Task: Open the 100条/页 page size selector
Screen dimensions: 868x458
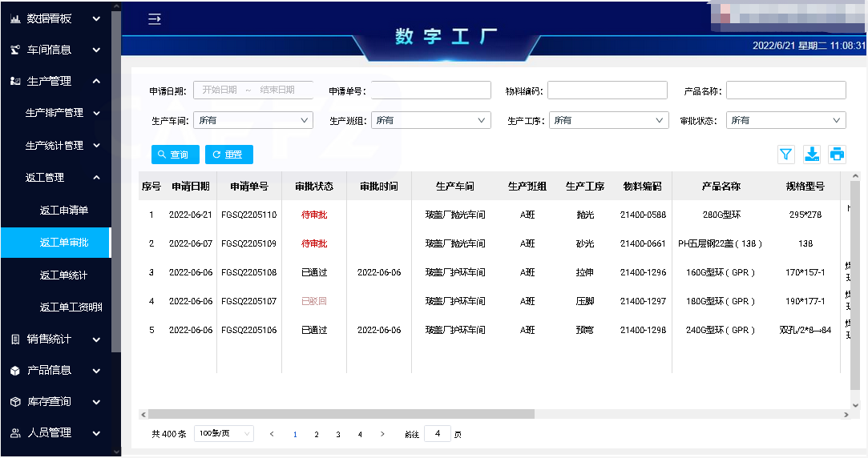Action: [x=224, y=434]
